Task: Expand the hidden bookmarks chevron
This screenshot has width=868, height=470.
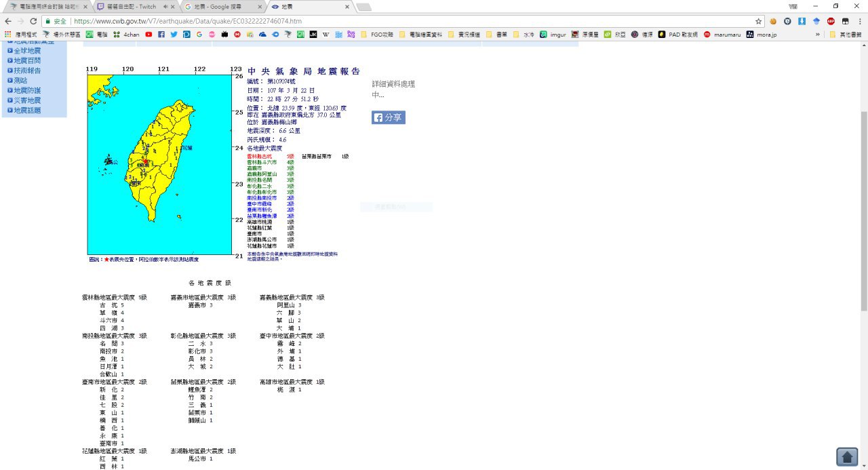Action: coord(818,34)
